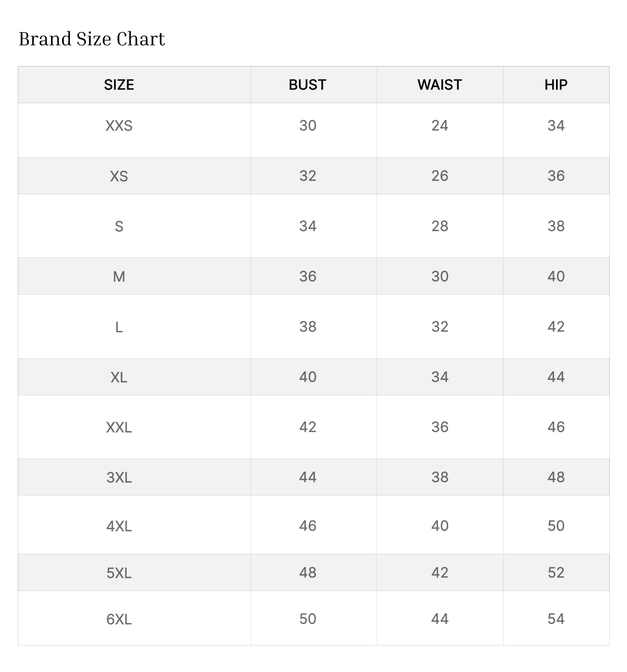627x672 pixels.
Task: Click the XXL size label
Action: [119, 427]
